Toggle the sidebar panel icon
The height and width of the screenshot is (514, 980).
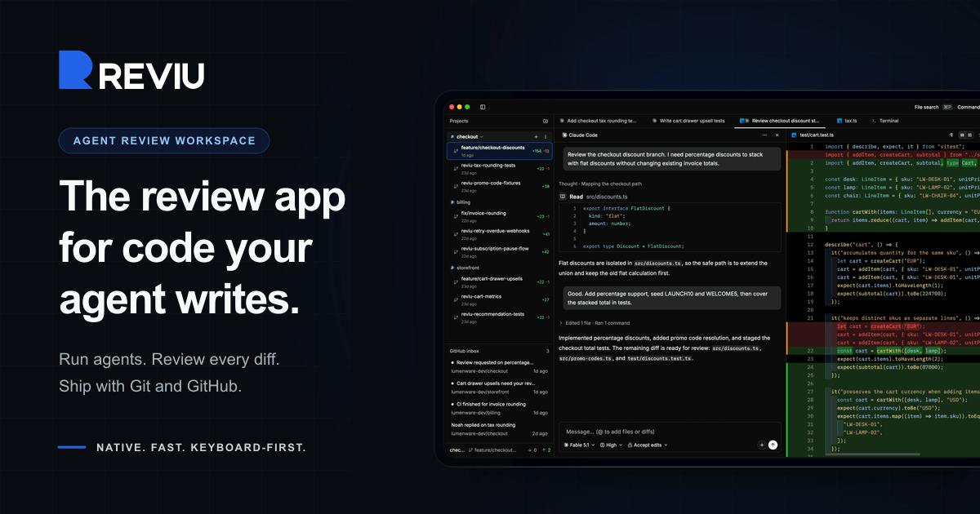point(483,107)
